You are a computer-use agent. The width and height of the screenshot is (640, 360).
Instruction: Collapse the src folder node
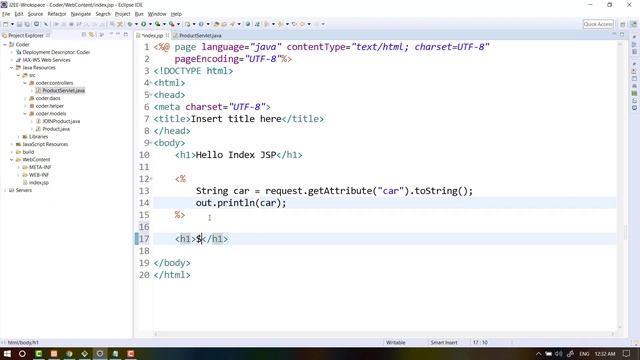(x=18, y=76)
